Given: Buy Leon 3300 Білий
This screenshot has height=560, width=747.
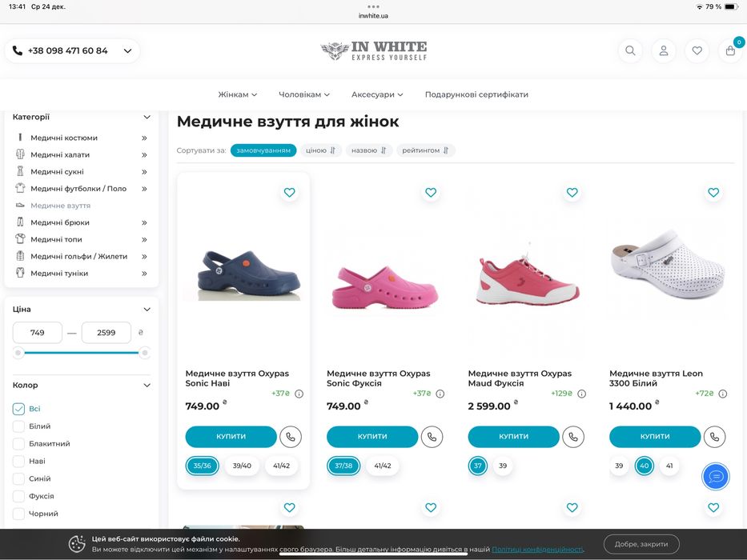Looking at the screenshot, I should pos(655,437).
